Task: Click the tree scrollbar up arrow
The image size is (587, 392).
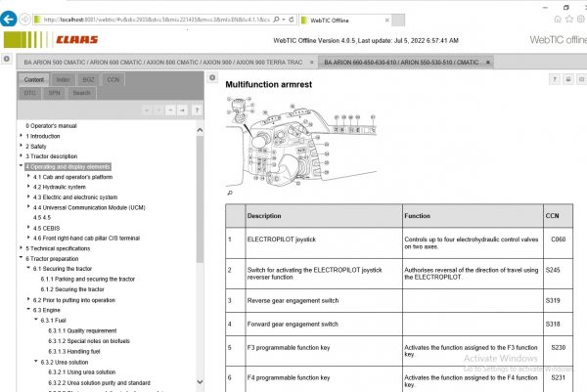Action: click(x=200, y=130)
